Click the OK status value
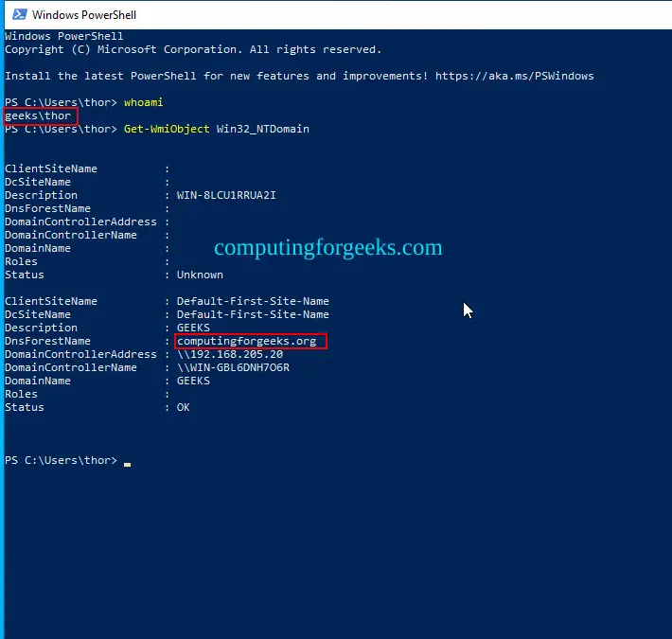The image size is (672, 639). click(183, 407)
